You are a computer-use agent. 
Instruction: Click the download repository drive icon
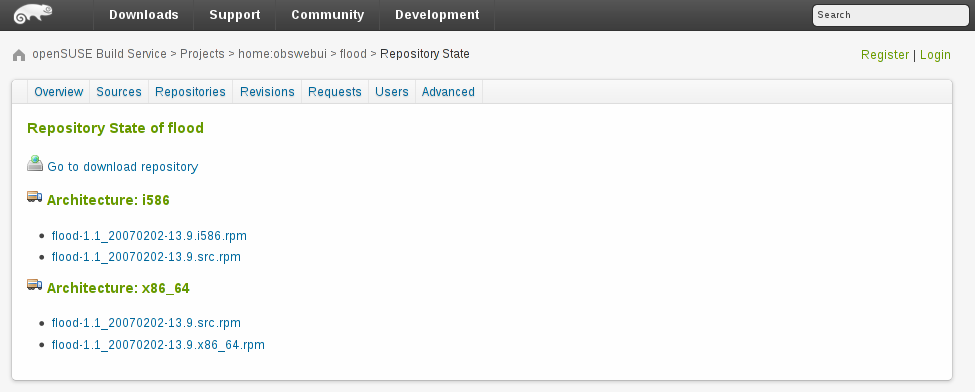click(35, 164)
